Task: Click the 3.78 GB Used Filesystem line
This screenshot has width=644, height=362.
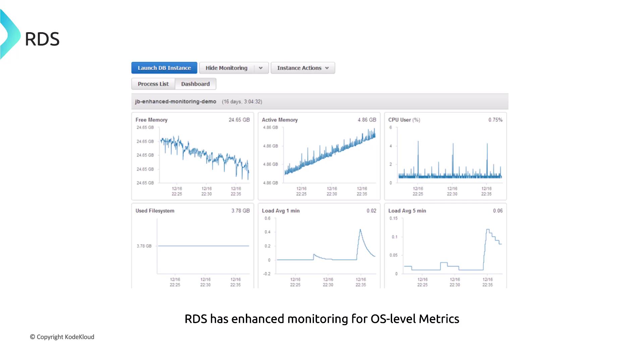Action: tap(203, 246)
